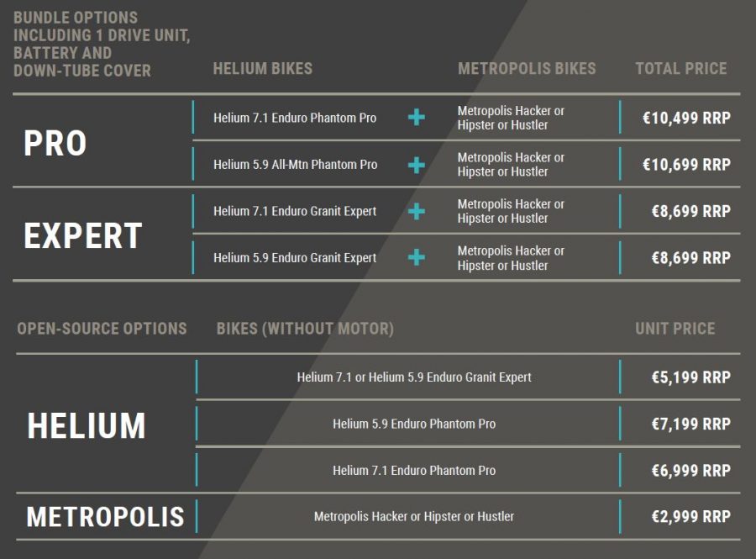Click the €10,699 RRP total price
The image size is (756, 559).
coord(686,165)
